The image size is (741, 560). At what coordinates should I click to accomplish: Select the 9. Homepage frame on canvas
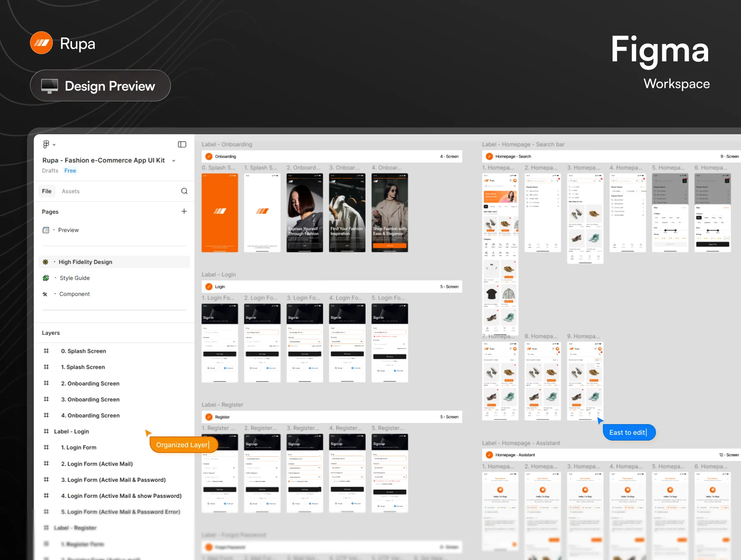pyautogui.click(x=585, y=381)
